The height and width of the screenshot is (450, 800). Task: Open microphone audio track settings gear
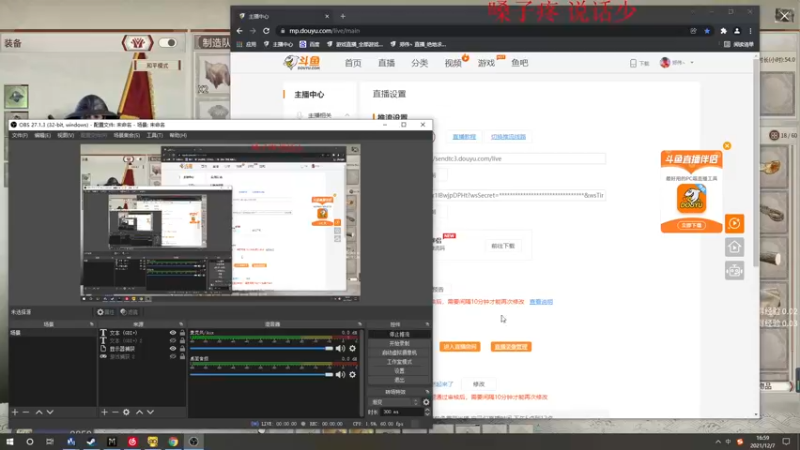pos(353,348)
